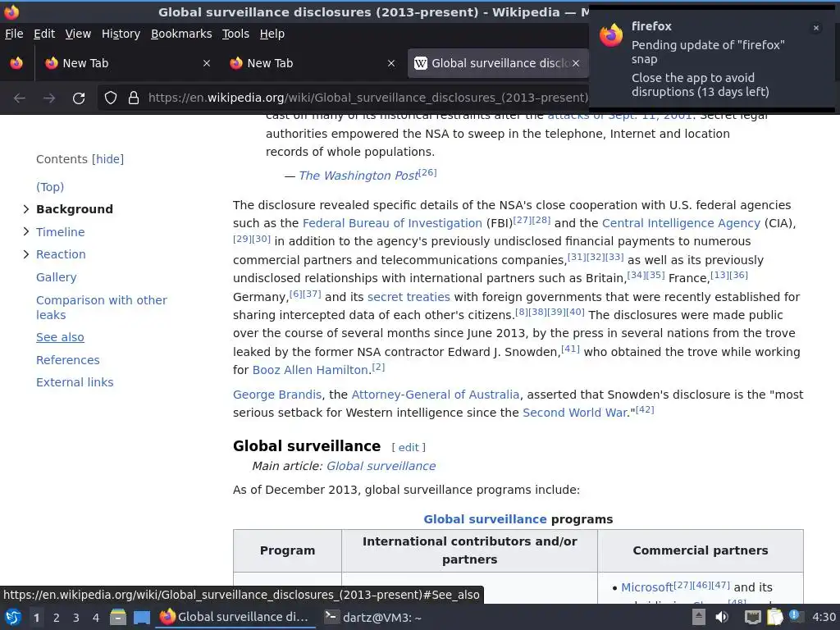Open Attorney-General of Australia link

[x=436, y=395]
